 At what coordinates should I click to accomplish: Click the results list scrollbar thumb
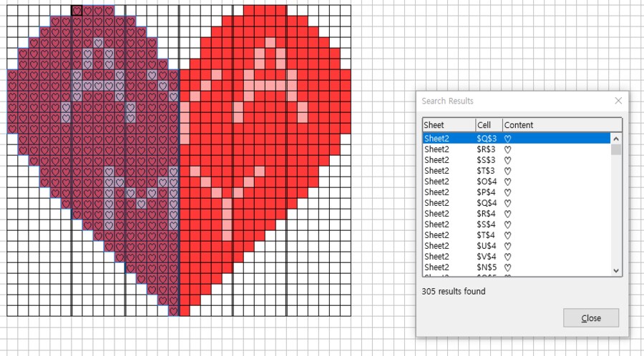(616, 149)
